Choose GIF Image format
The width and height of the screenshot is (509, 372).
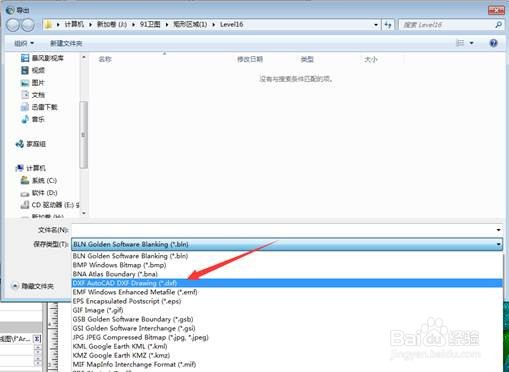(x=287, y=310)
